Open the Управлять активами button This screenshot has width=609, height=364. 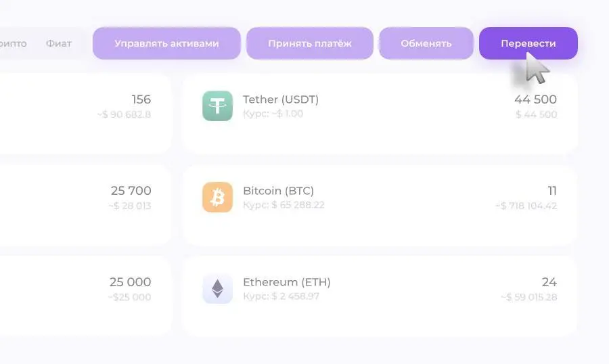pyautogui.click(x=166, y=43)
